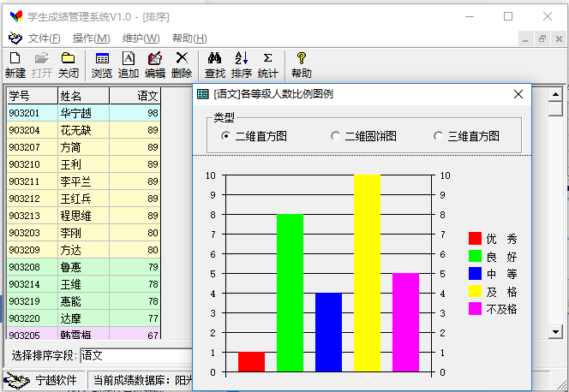
Task: Switch to 三维直方图 chart type
Action: click(438, 136)
